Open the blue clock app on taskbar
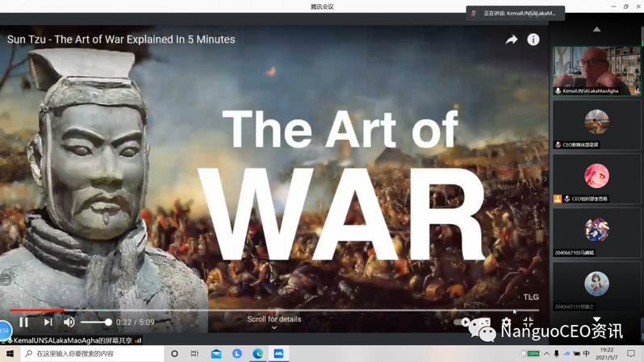The width and height of the screenshot is (644, 362). click(237, 353)
